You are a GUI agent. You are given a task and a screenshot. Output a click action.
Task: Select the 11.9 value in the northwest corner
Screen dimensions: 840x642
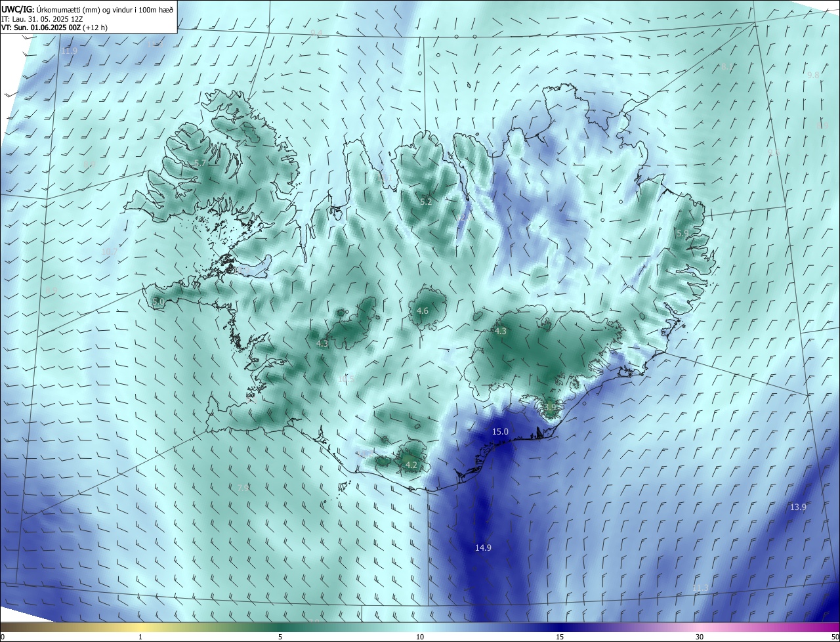69,51
